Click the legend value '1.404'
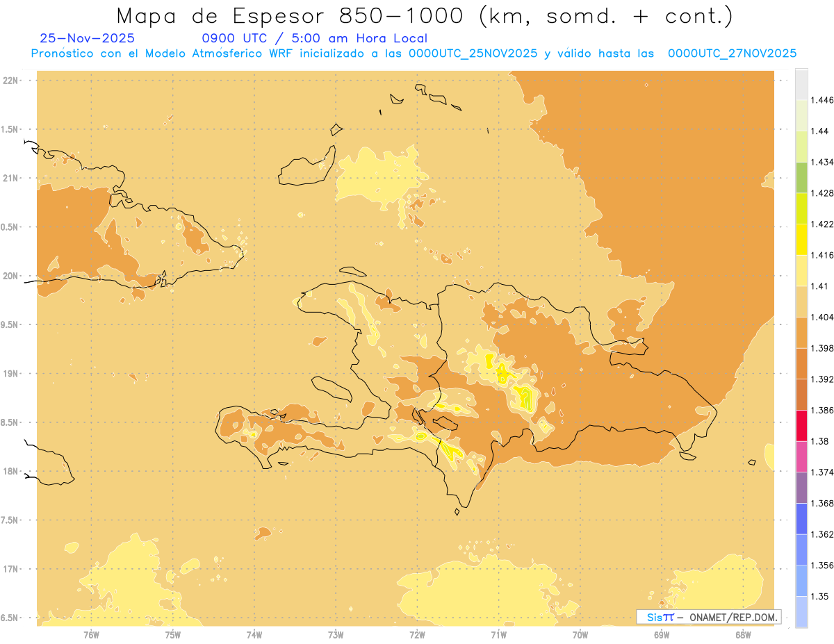The width and height of the screenshot is (834, 644). tap(822, 317)
